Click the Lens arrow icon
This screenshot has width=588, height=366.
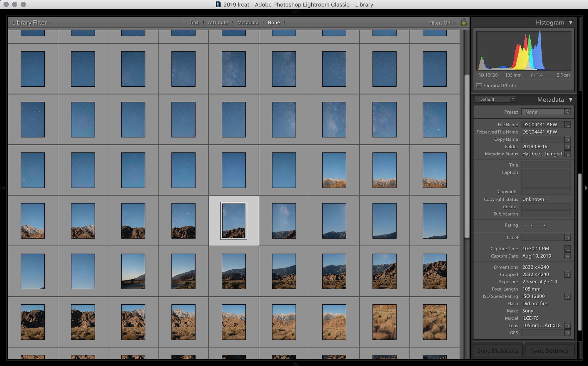[568, 325]
